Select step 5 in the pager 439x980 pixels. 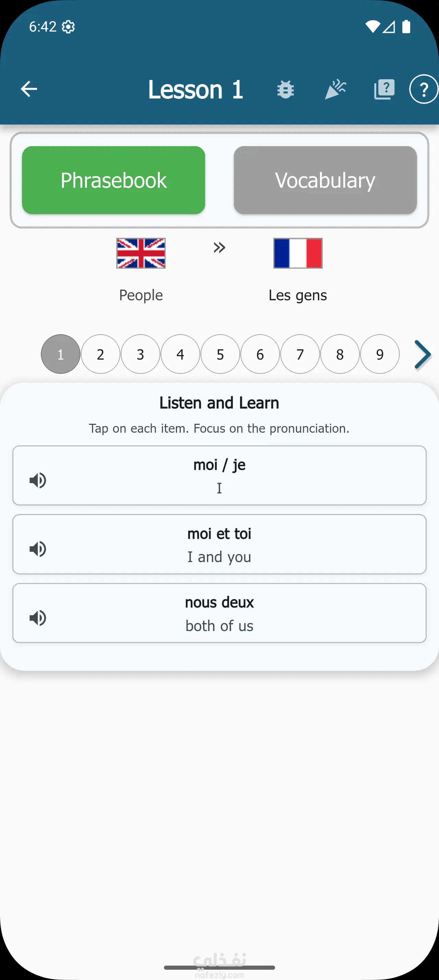(220, 354)
